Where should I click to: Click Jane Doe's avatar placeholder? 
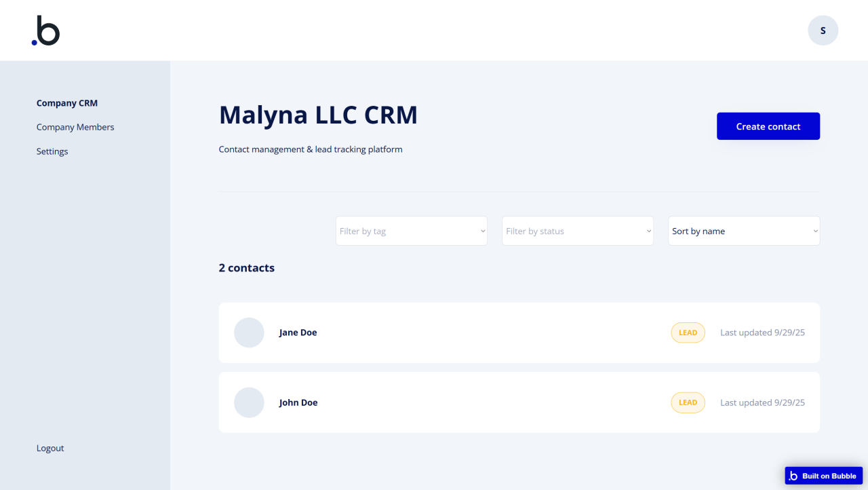[x=249, y=333]
